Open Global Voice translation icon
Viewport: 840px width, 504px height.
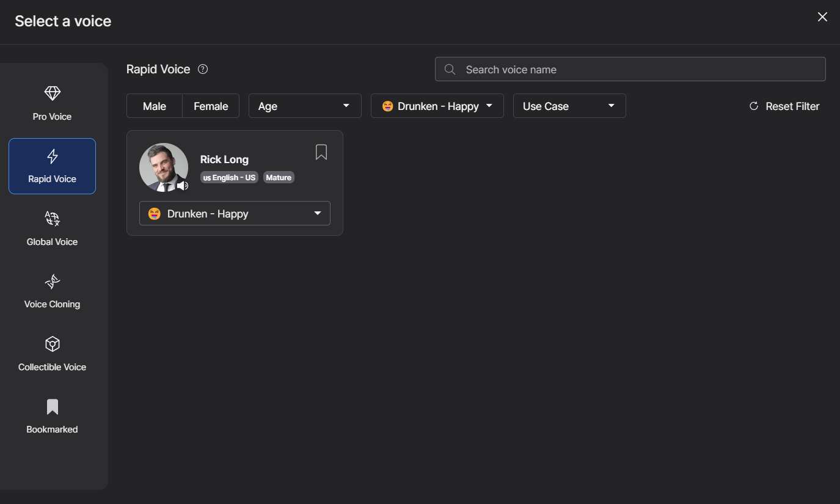[53, 219]
